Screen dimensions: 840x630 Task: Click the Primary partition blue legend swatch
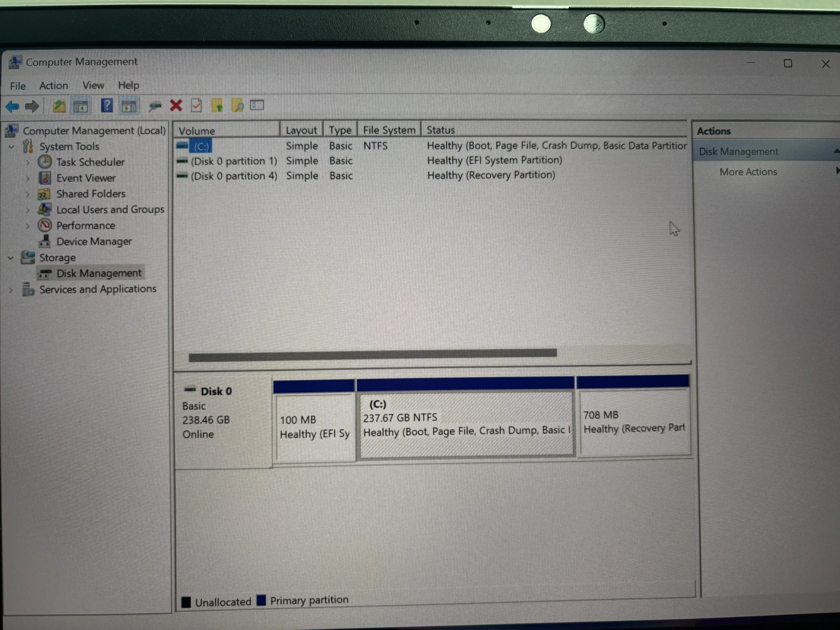pyautogui.click(x=261, y=600)
